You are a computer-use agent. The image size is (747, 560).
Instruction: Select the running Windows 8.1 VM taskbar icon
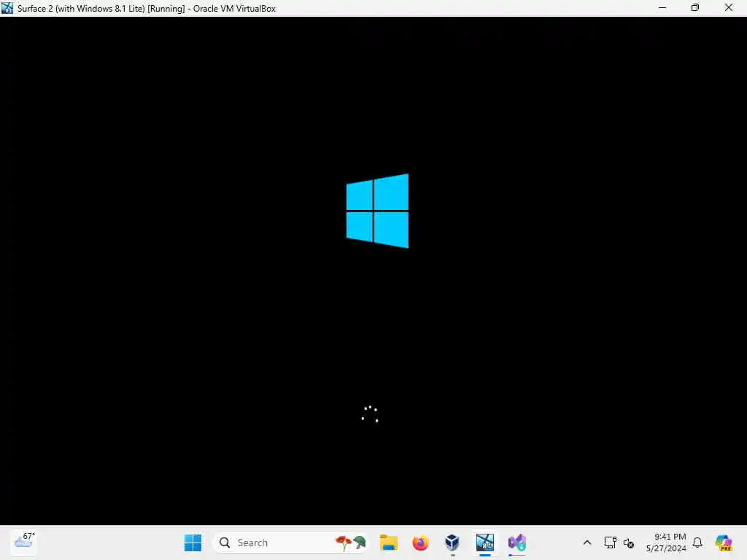tap(484, 542)
